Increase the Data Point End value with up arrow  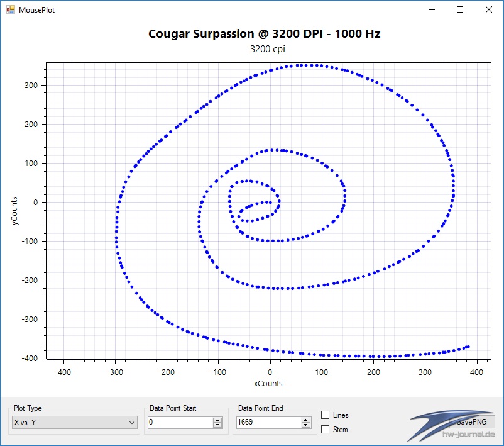click(x=306, y=420)
